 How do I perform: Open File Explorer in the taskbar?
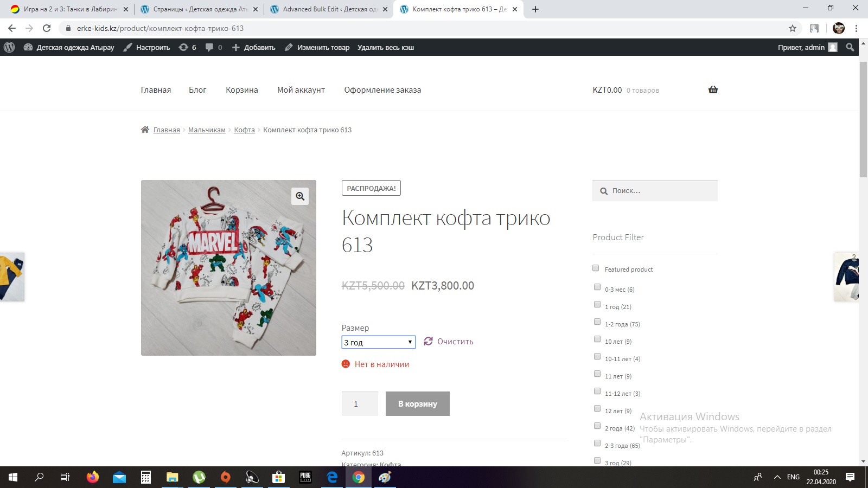[173, 477]
